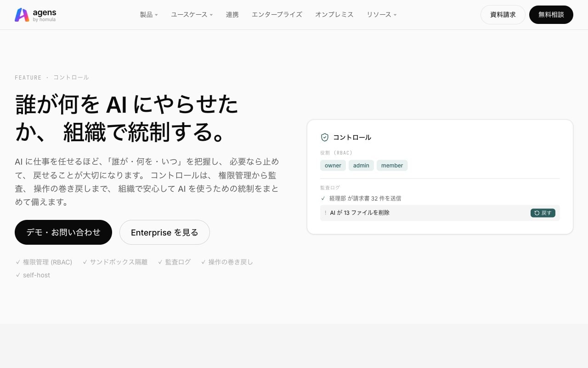
Task: Click the undo arrow icon in 戻す
Action: coord(537,213)
